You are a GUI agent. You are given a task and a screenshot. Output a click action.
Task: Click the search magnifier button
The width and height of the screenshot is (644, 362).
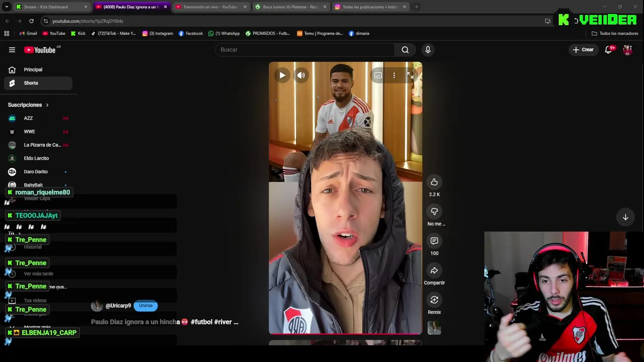click(x=405, y=50)
